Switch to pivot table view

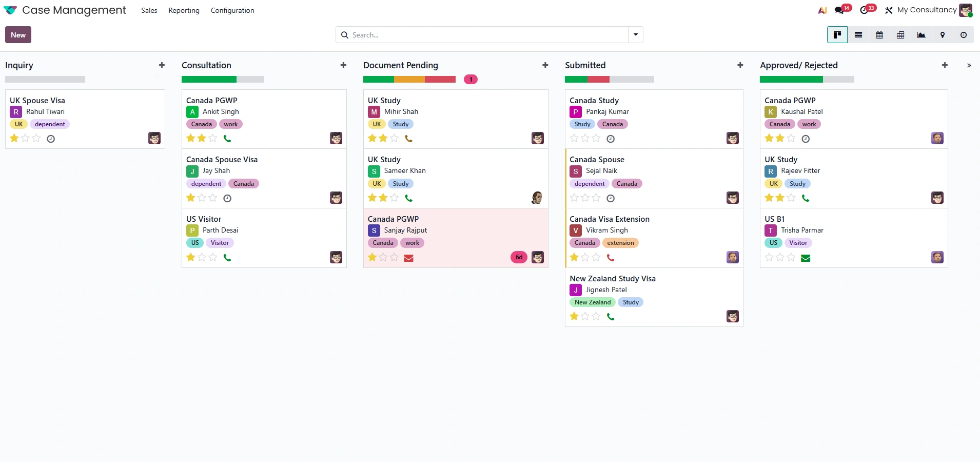coord(900,34)
